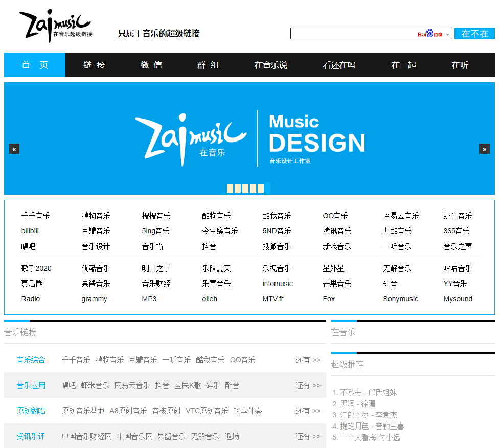Open the Mysound link

point(457,299)
